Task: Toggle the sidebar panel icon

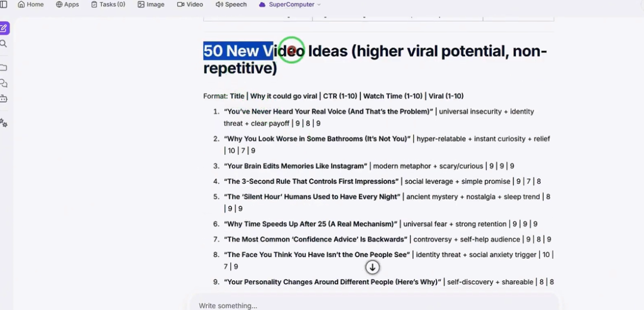Action: click(4, 5)
